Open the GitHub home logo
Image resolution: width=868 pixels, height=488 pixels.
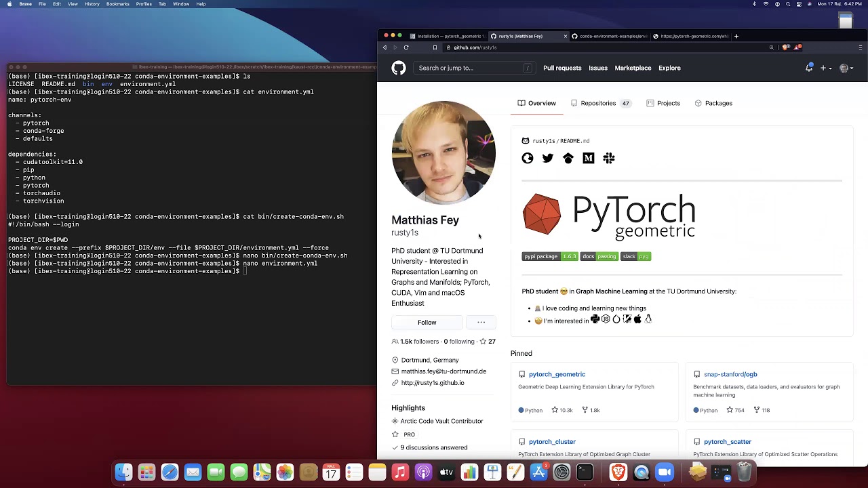tap(399, 68)
